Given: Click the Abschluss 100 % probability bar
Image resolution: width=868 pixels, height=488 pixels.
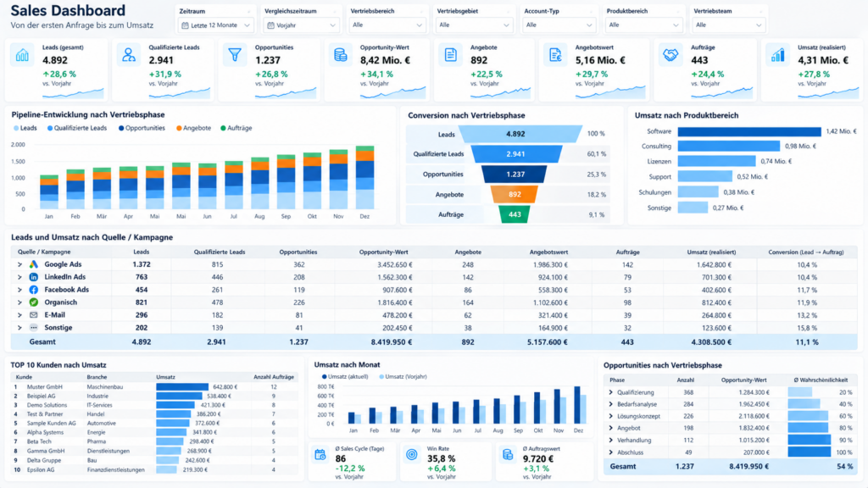Looking at the screenshot, I should (810, 452).
